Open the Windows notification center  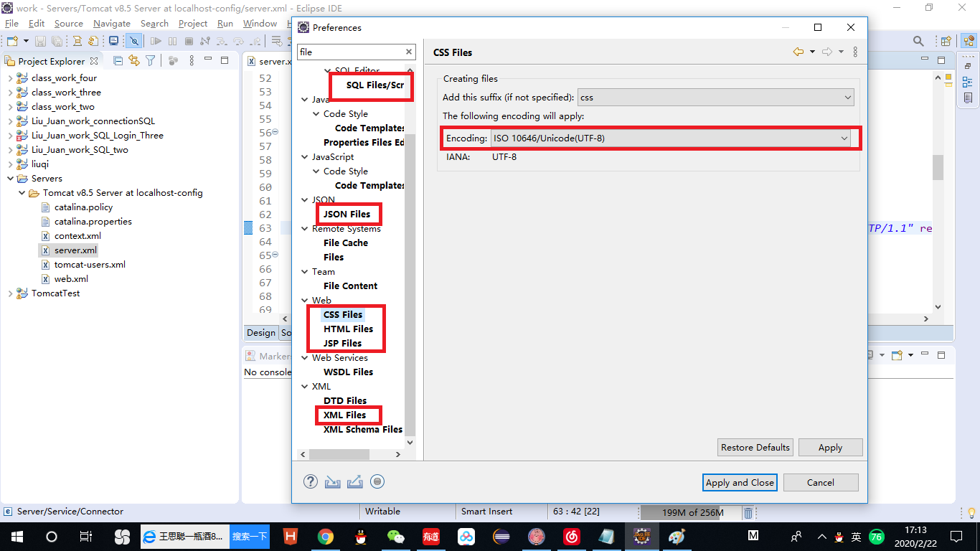[x=956, y=537]
